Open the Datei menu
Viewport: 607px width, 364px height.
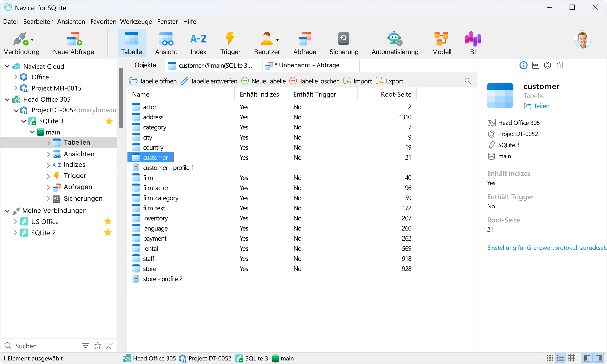point(10,21)
